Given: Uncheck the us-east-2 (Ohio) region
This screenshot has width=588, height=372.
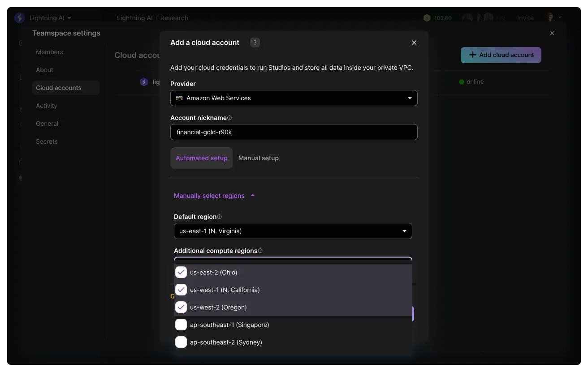Looking at the screenshot, I should pyautogui.click(x=181, y=272).
